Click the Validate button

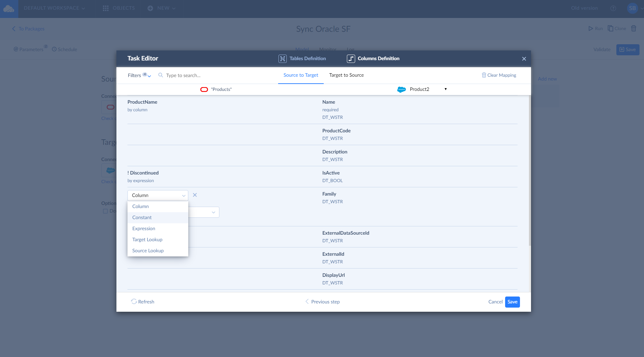tap(602, 49)
